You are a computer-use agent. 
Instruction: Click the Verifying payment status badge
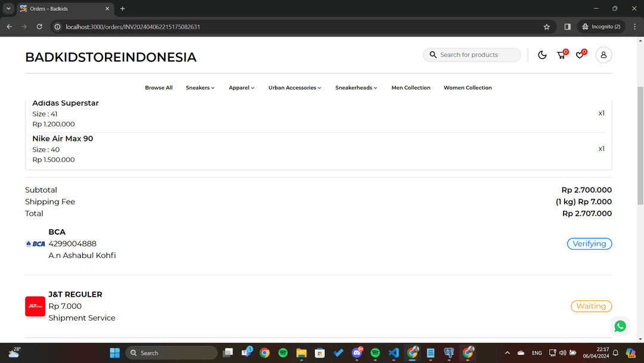click(x=589, y=244)
